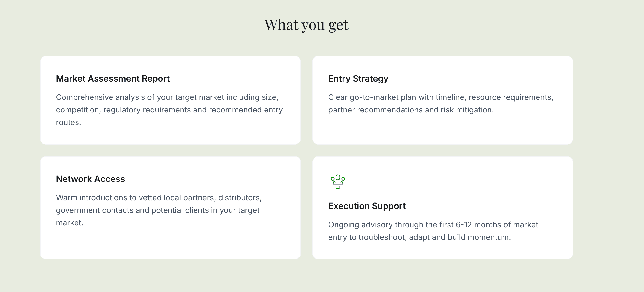The width and height of the screenshot is (644, 292).
Task: Click the Network Access heading
Action: tap(91, 179)
